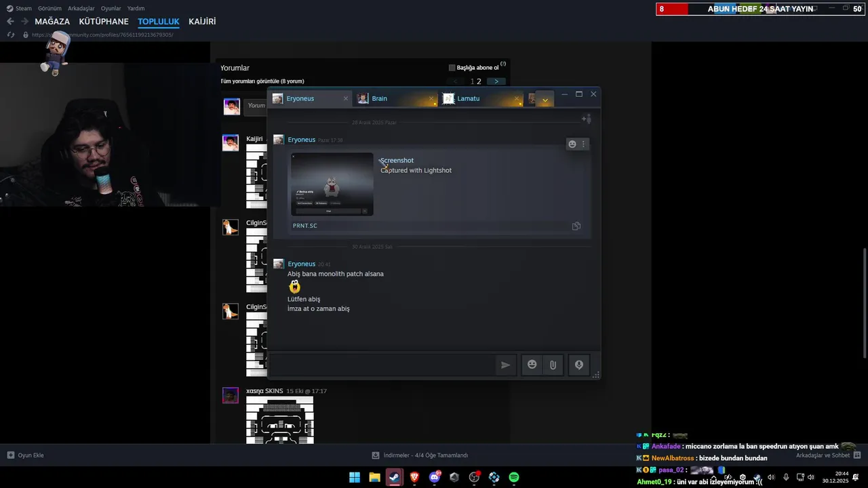Close the Lamatu chat tab
868x488 pixels.
coord(516,99)
